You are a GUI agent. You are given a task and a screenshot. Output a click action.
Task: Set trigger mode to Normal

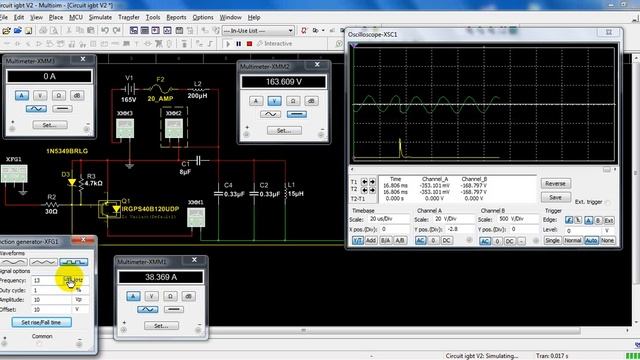pos(573,241)
